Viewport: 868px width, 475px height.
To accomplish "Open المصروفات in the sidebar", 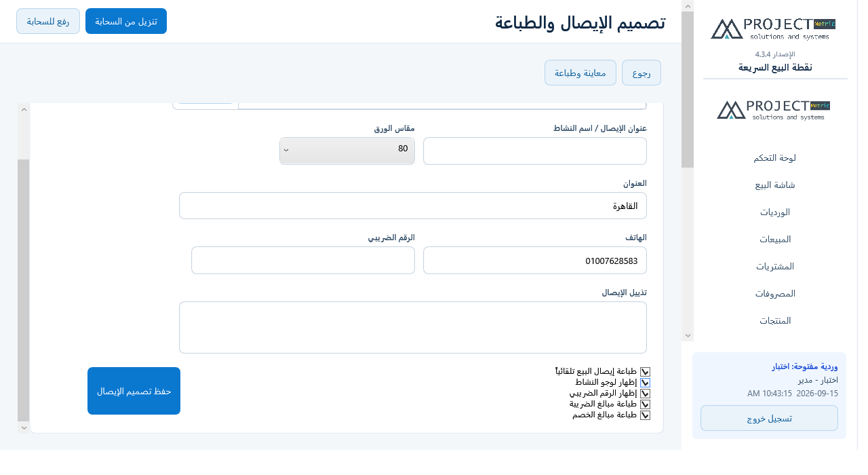I will [x=774, y=293].
